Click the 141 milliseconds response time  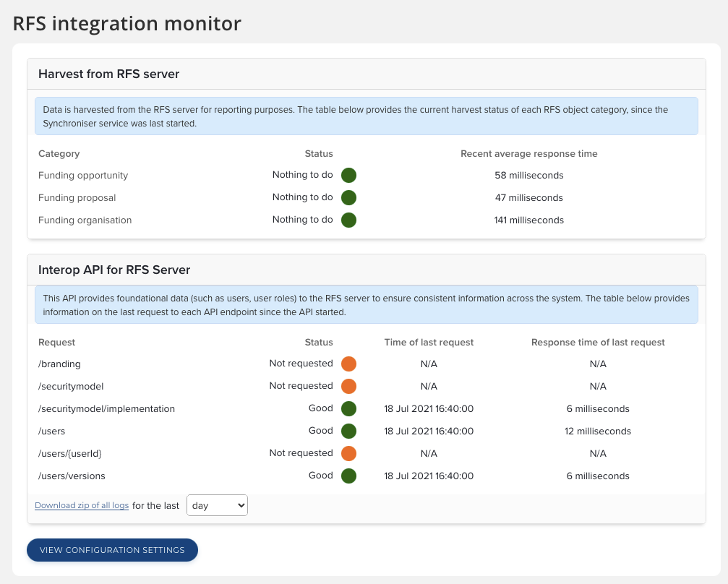tap(528, 220)
